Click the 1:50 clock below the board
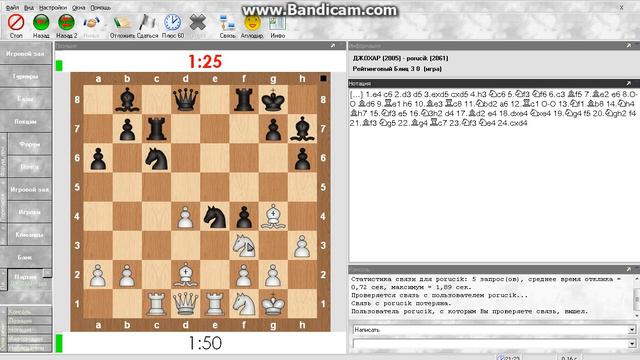 pos(205,343)
